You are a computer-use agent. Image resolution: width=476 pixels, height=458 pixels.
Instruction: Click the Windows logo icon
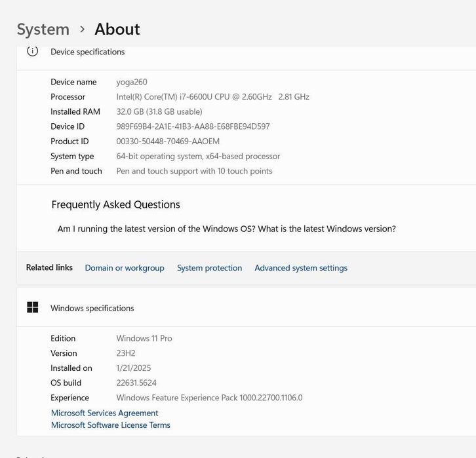(x=32, y=307)
